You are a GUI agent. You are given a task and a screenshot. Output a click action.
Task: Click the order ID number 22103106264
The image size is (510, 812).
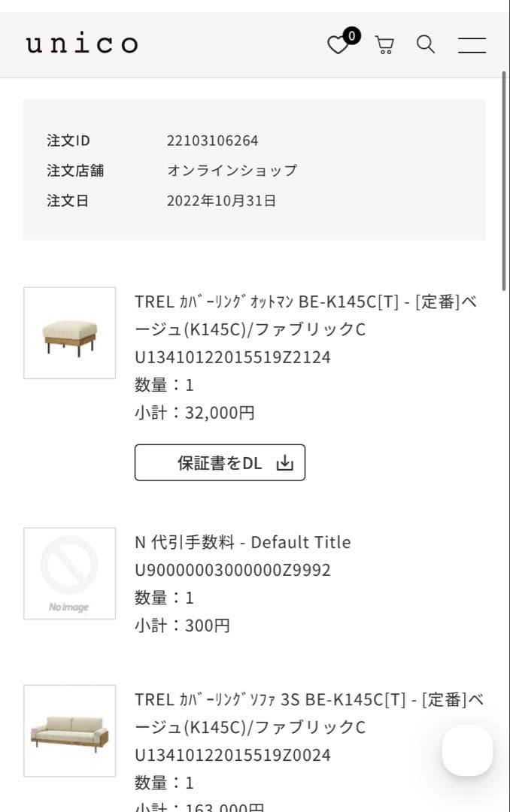coord(212,141)
